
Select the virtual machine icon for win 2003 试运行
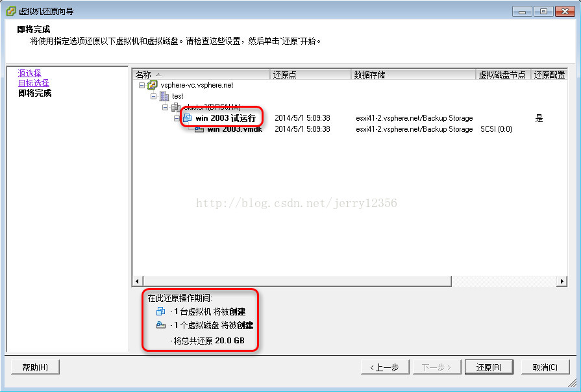tap(188, 118)
